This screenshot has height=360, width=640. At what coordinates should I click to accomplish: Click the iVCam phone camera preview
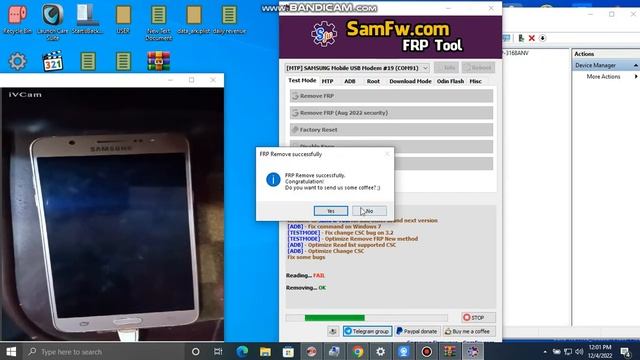pos(112,214)
